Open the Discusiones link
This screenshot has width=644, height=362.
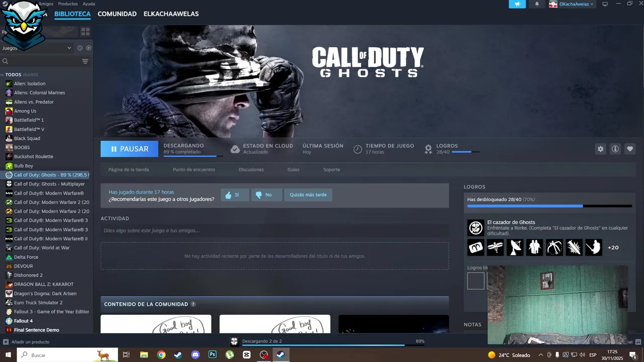click(251, 170)
